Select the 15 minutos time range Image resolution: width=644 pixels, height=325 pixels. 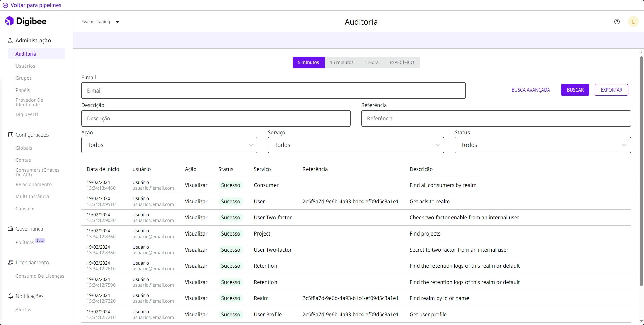click(x=342, y=63)
